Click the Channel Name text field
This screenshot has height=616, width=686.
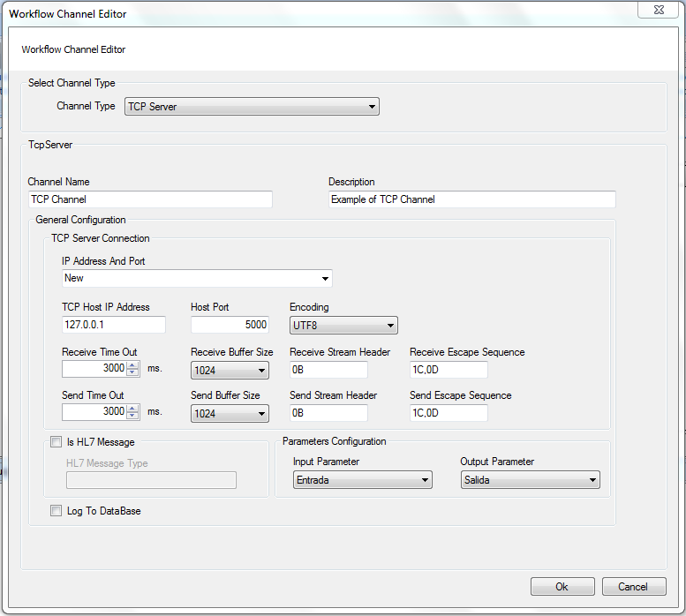pos(150,199)
